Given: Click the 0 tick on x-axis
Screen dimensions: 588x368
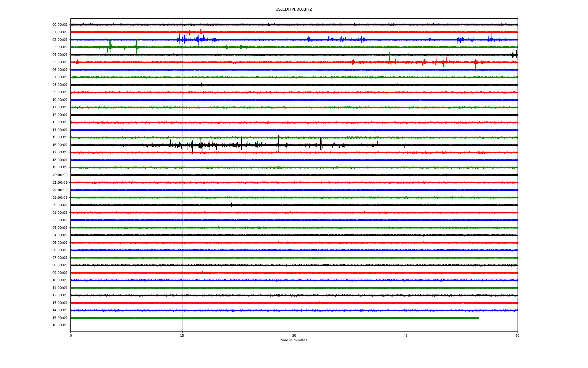Looking at the screenshot, I should [x=71, y=336].
